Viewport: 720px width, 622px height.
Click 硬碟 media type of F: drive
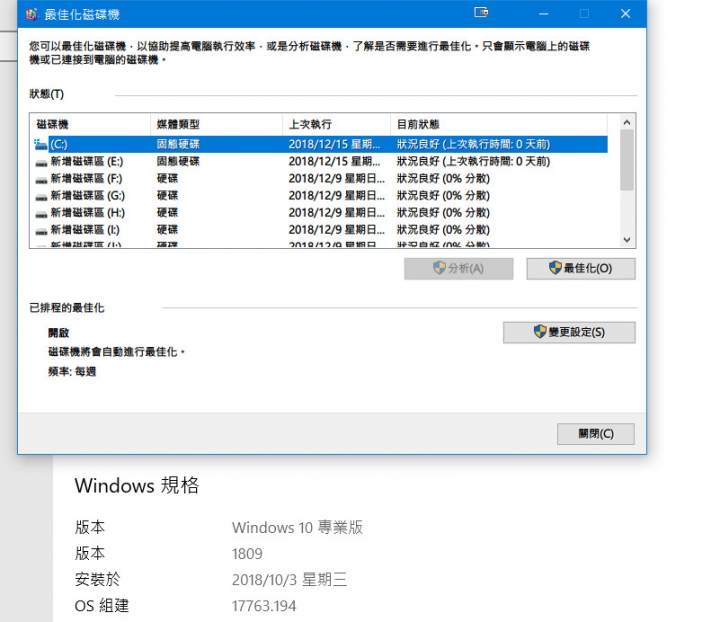(167, 178)
